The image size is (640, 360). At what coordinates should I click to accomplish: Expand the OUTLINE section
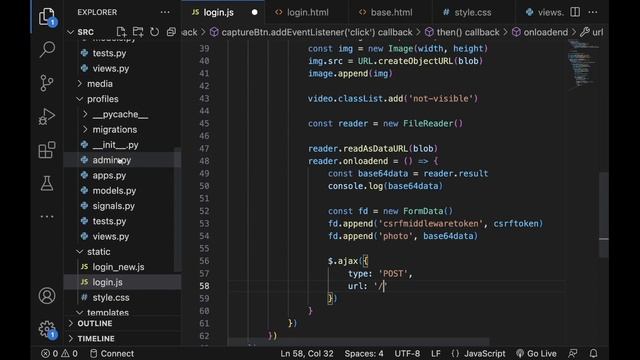pyautogui.click(x=95, y=323)
